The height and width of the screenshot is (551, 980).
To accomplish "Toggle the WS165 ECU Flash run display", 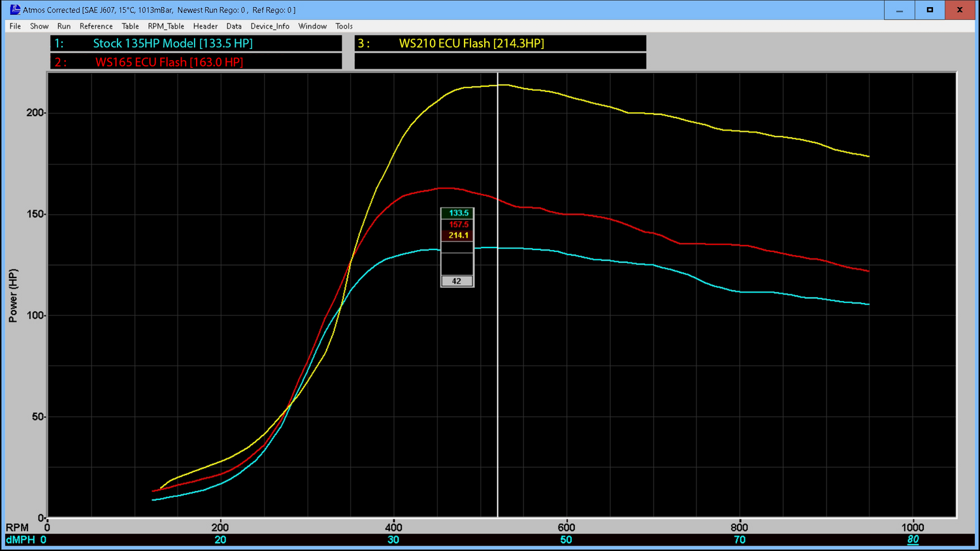I will point(196,61).
